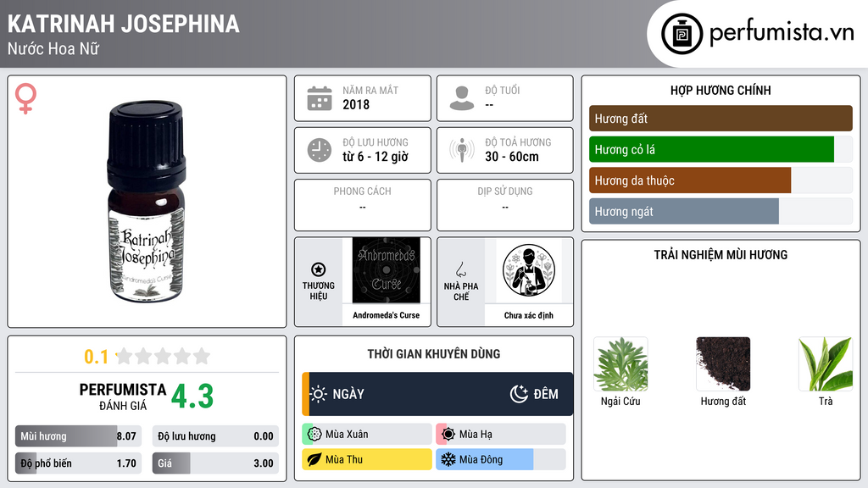
Task: Click the female gender symbol icon
Action: click(x=25, y=98)
